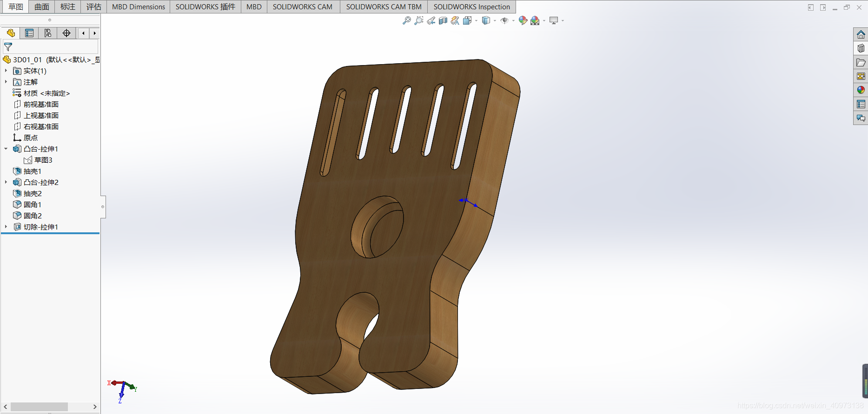
Task: Click the tree filter input field
Action: click(51, 47)
